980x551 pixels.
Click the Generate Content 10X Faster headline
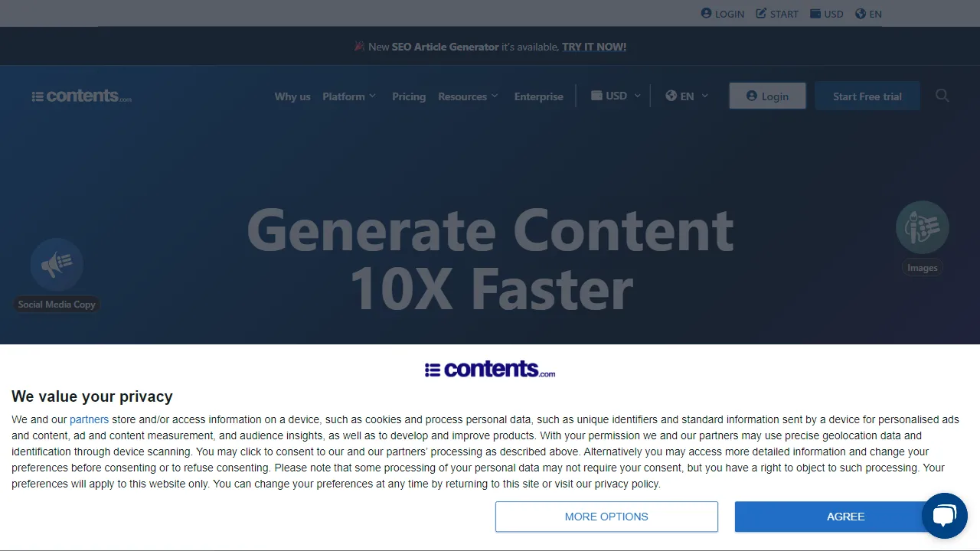tap(490, 260)
